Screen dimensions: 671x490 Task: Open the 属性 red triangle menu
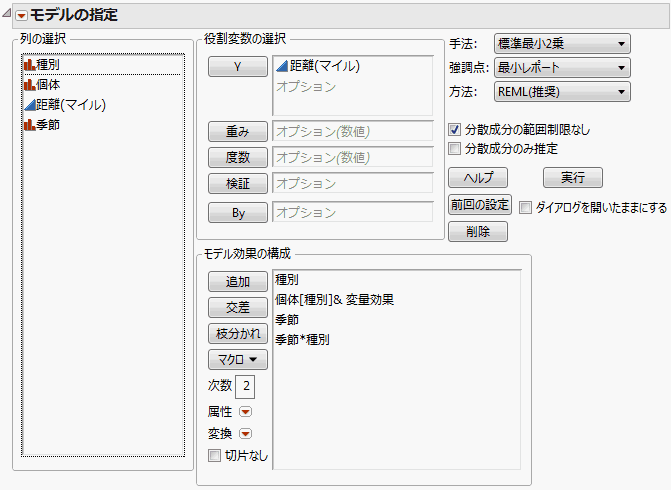245,411
